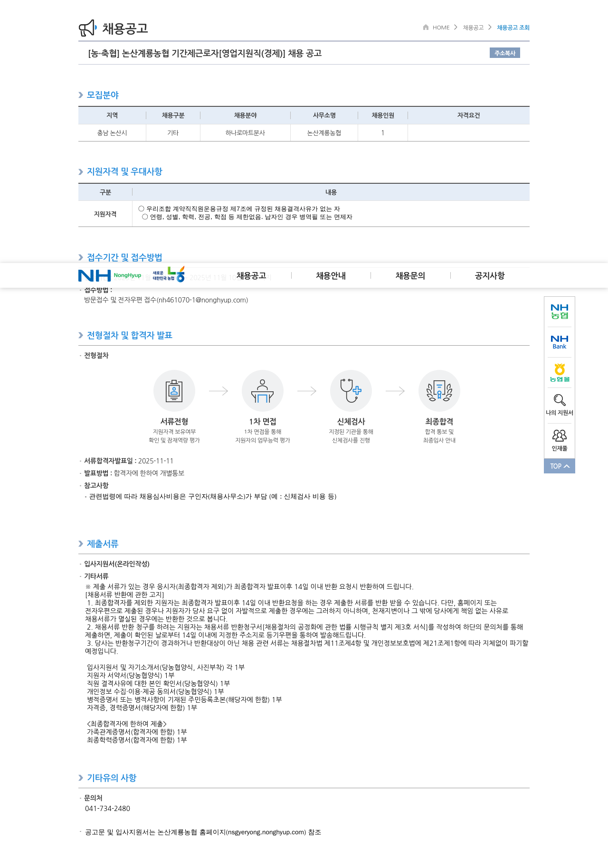Viewport: 608px width, 868px height.
Task: Click the 자격요건 column header
Action: pyautogui.click(x=469, y=115)
